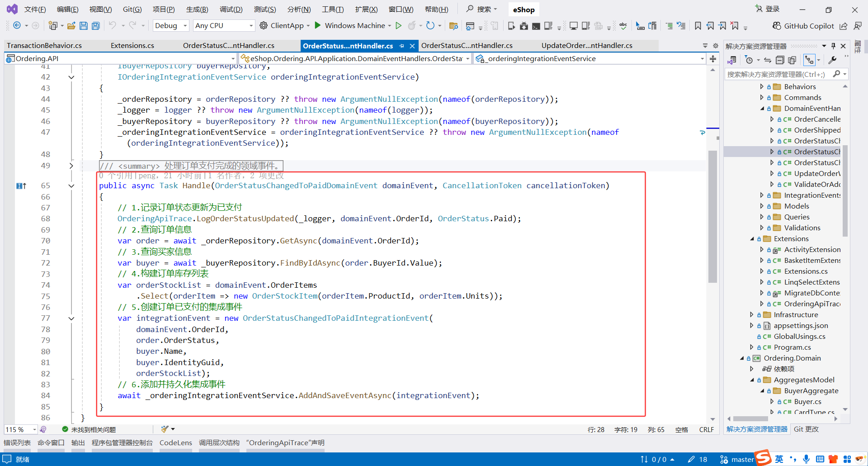The width and height of the screenshot is (868, 466).
Task: Open the 调试(D) menu
Action: (x=231, y=10)
